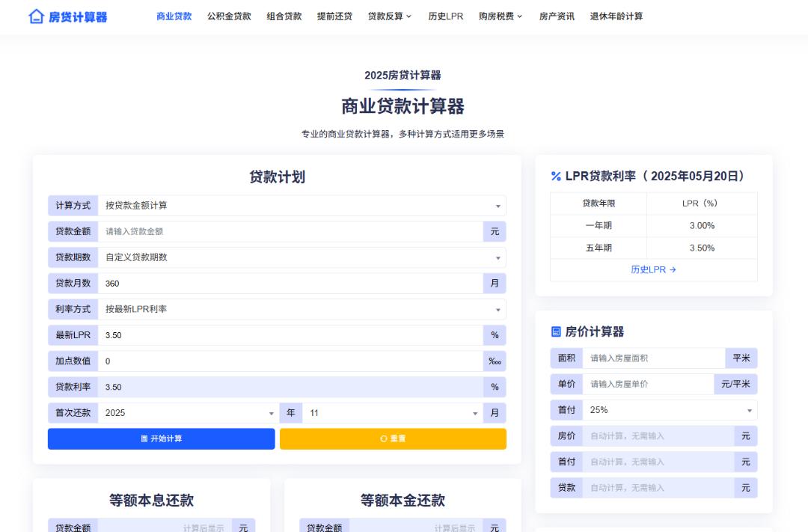Select first repayment year dropdown showing 2025

tap(189, 413)
